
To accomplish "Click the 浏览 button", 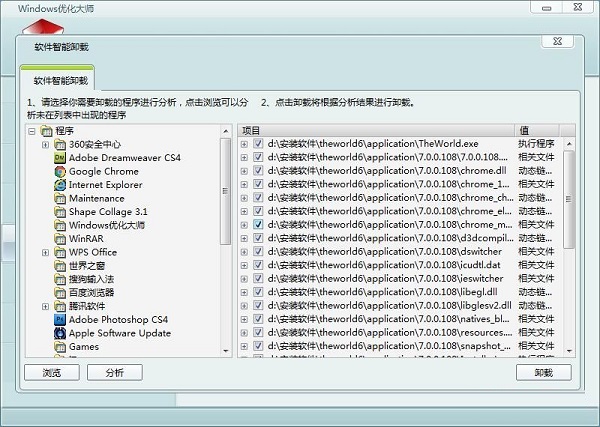I will point(52,372).
